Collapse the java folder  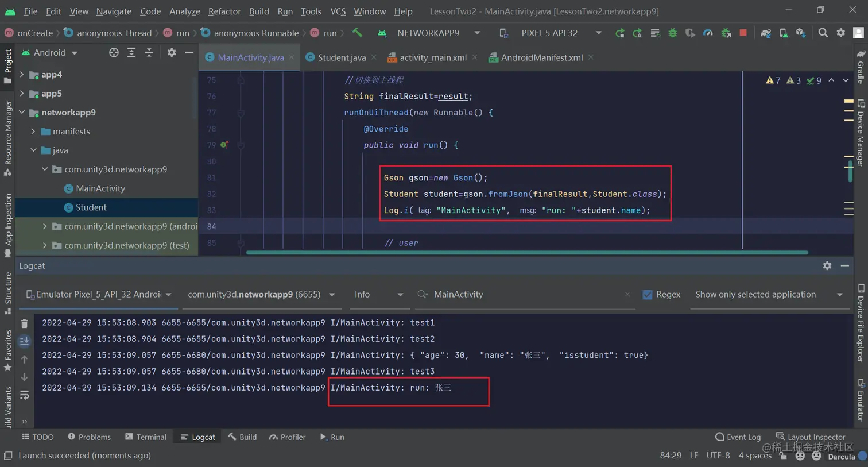click(33, 150)
